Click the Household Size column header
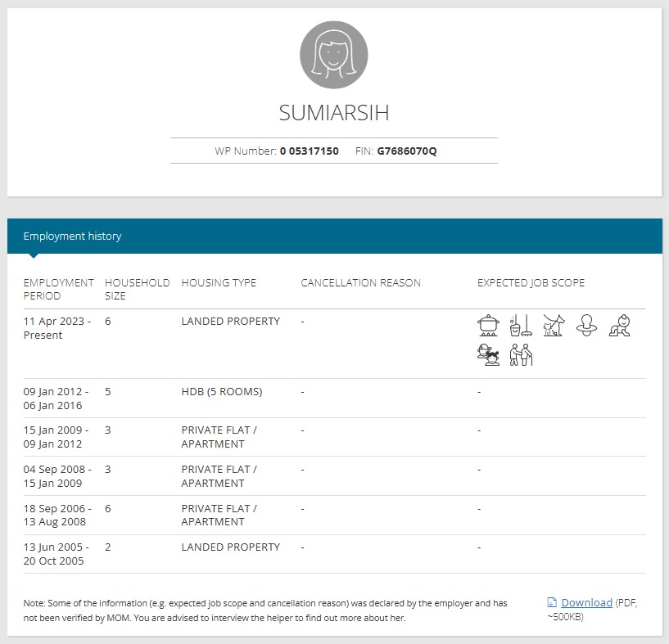This screenshot has height=644, width=669. tap(137, 290)
